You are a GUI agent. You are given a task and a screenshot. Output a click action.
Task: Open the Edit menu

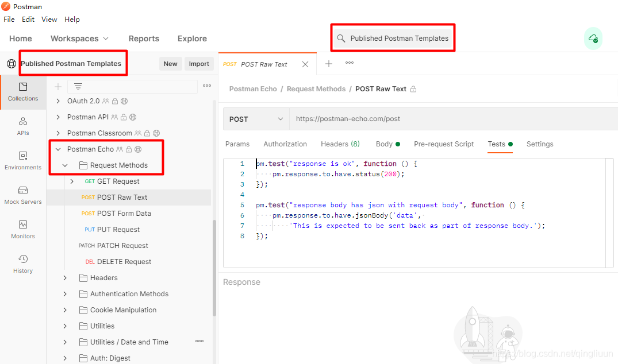pyautogui.click(x=28, y=20)
